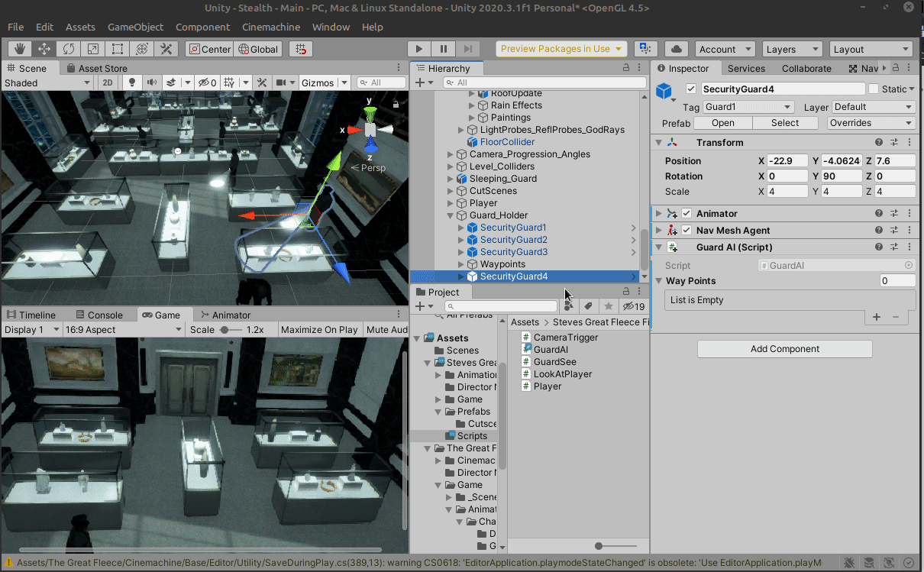Toggle 2D view in Scene

[108, 82]
